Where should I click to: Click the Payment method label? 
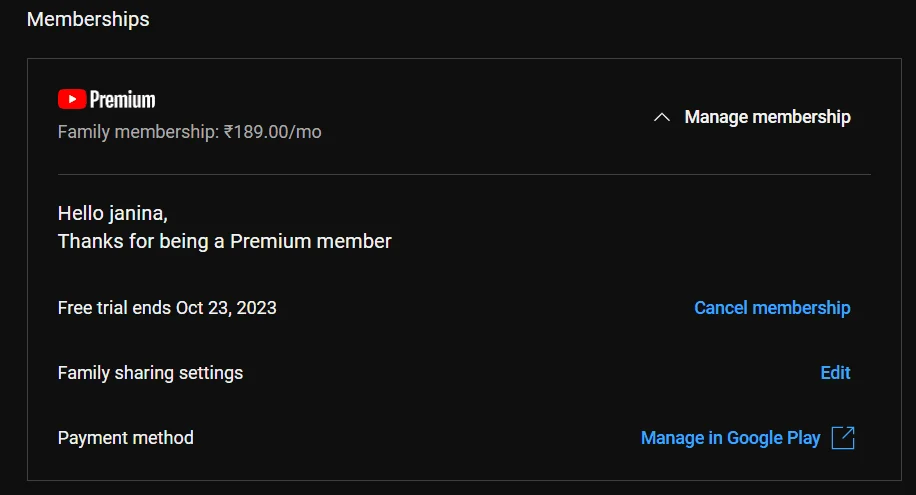click(126, 438)
